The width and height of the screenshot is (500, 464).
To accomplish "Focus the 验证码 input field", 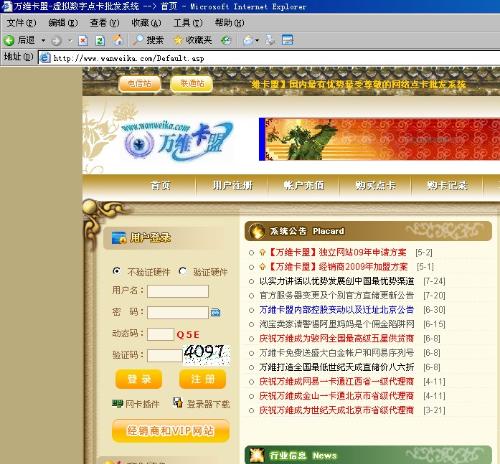I will pos(165,355).
